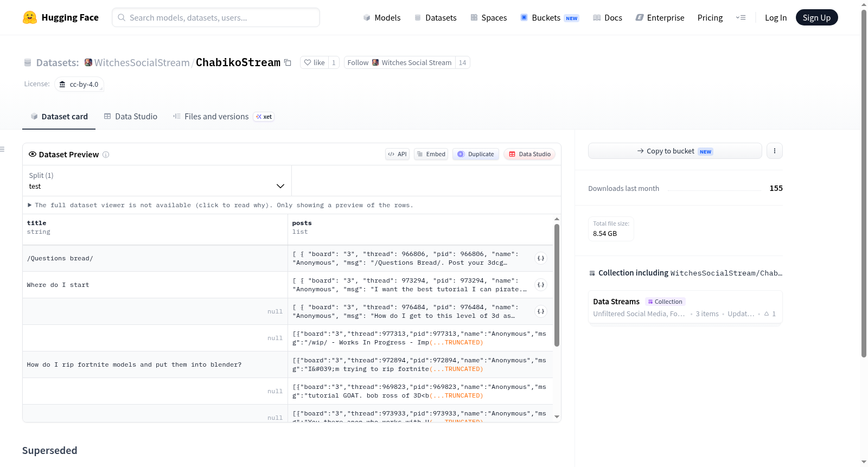Viewport: 868px width, 467px height.
Task: Select the title column header
Action: [x=155, y=230]
